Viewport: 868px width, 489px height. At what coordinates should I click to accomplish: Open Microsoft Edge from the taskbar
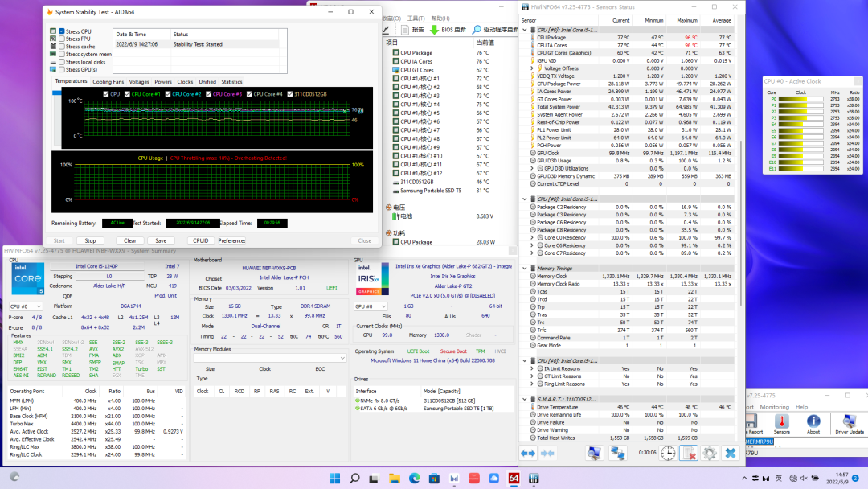point(415,479)
